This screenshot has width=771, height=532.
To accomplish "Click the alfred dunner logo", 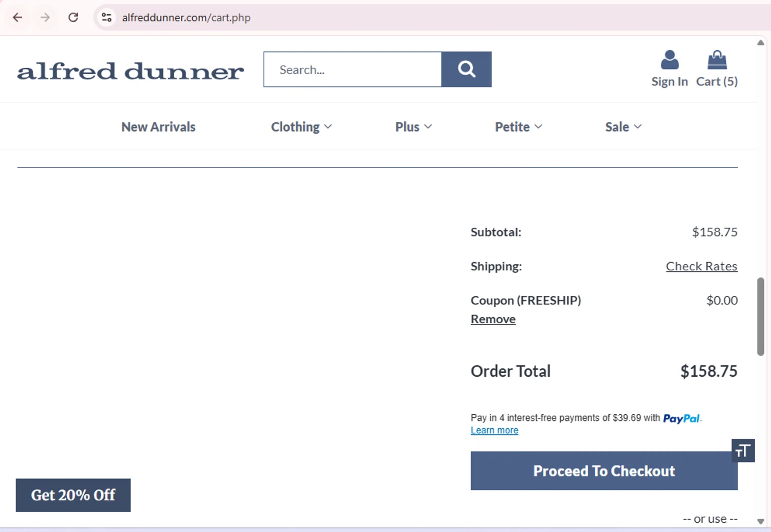I will (131, 71).
